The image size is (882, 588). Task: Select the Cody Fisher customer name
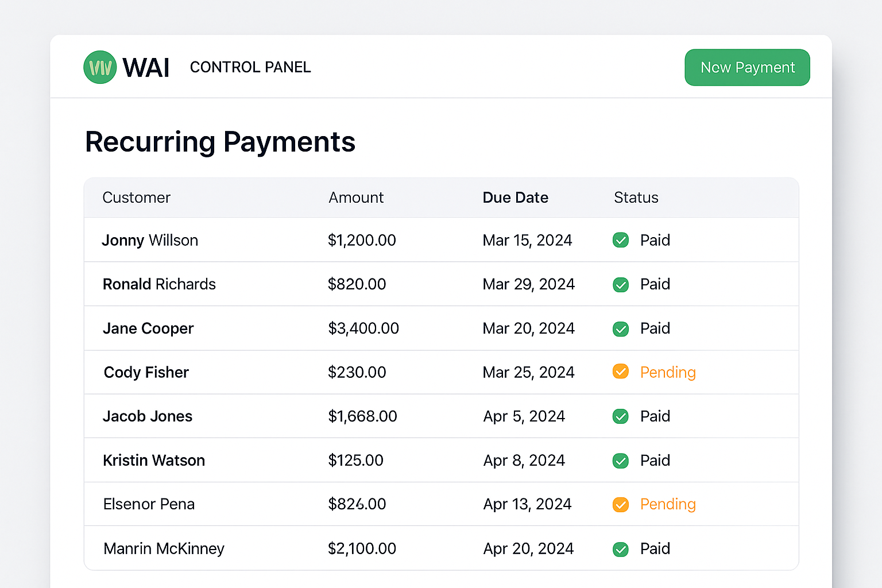tap(146, 372)
